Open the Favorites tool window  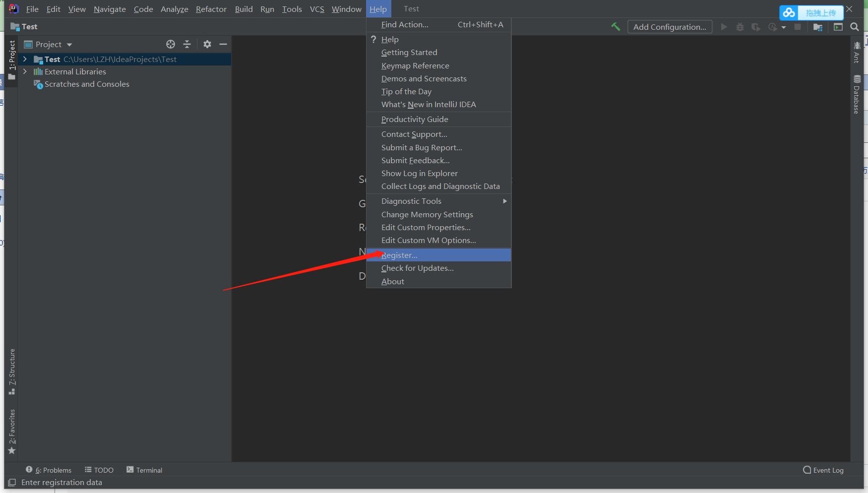[12, 431]
